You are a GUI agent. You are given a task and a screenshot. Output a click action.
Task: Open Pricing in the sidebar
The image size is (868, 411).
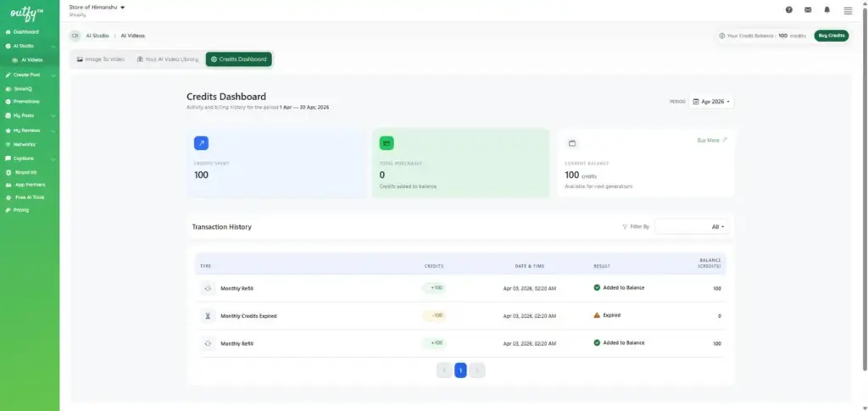click(x=21, y=209)
